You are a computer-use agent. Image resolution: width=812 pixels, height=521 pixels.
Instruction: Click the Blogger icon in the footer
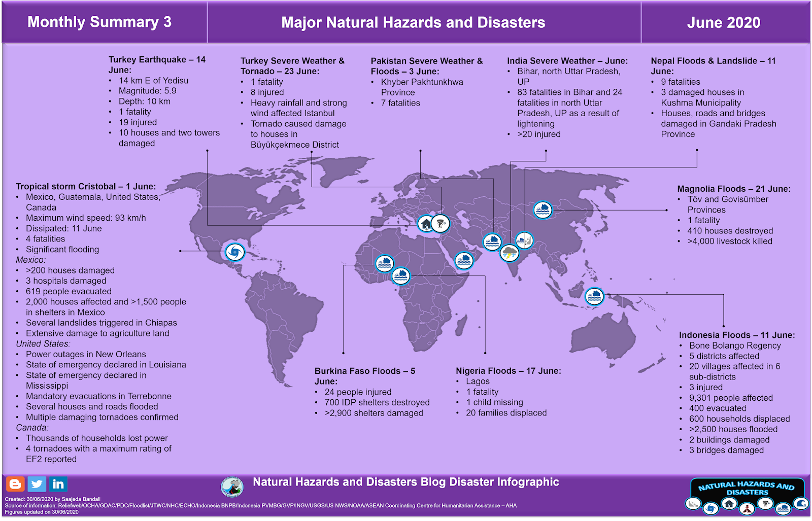[16, 484]
